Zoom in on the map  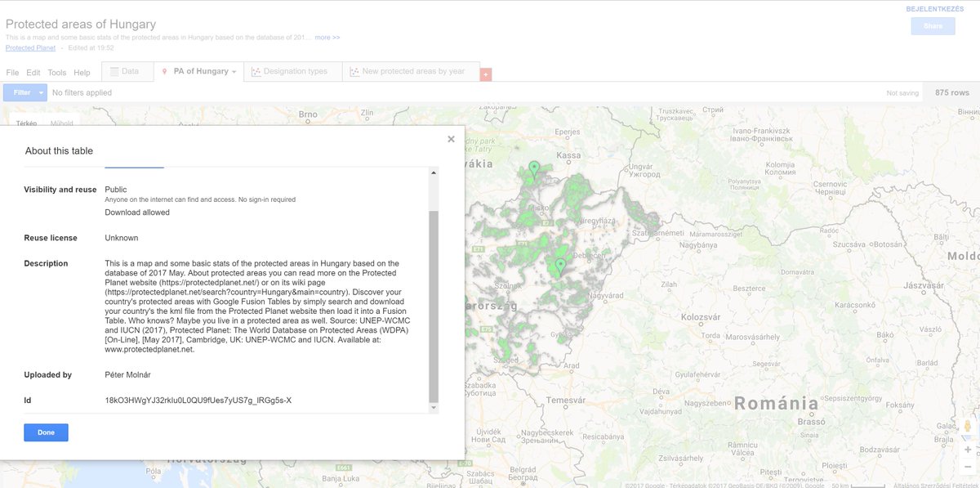point(968,450)
